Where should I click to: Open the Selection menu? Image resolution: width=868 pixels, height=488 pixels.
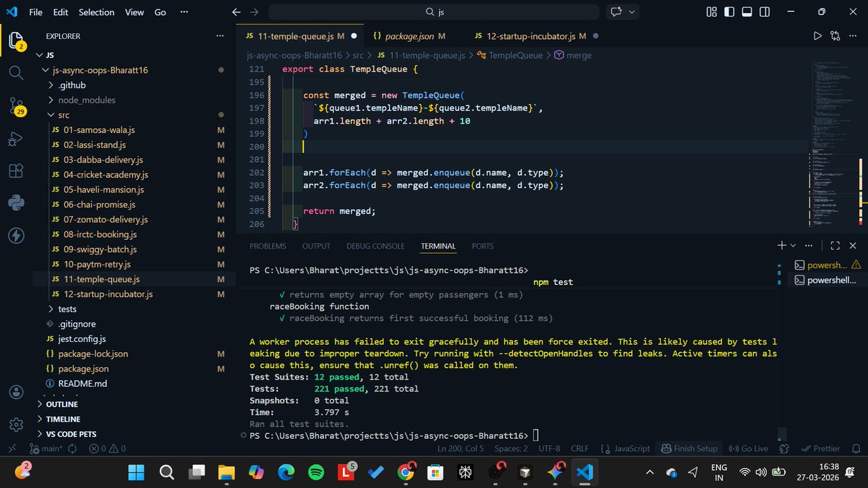click(x=96, y=12)
